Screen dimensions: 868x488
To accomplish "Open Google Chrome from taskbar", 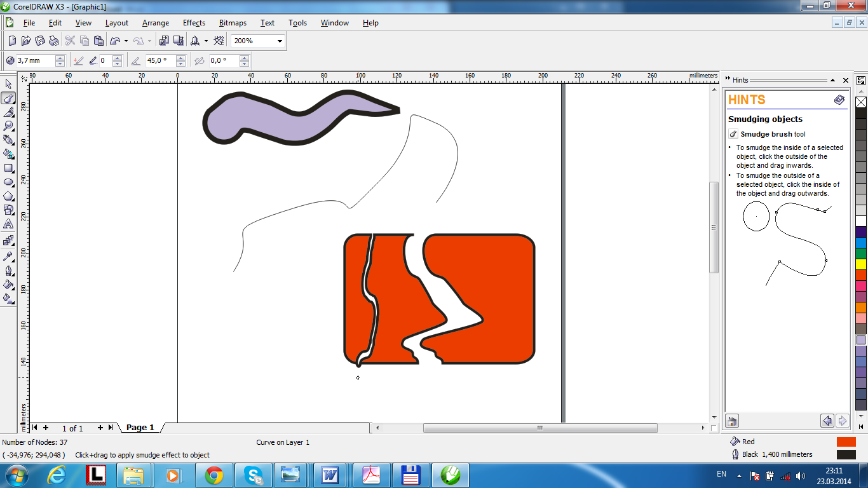I will click(x=214, y=475).
